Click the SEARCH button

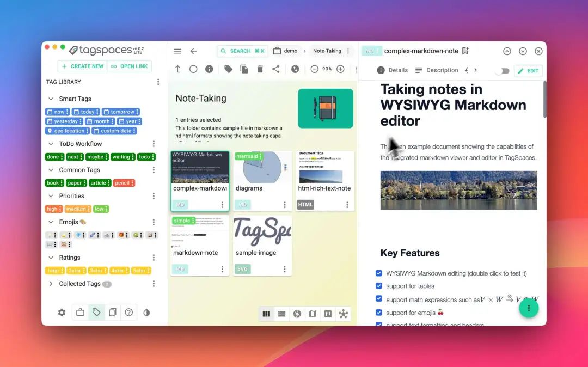(242, 51)
